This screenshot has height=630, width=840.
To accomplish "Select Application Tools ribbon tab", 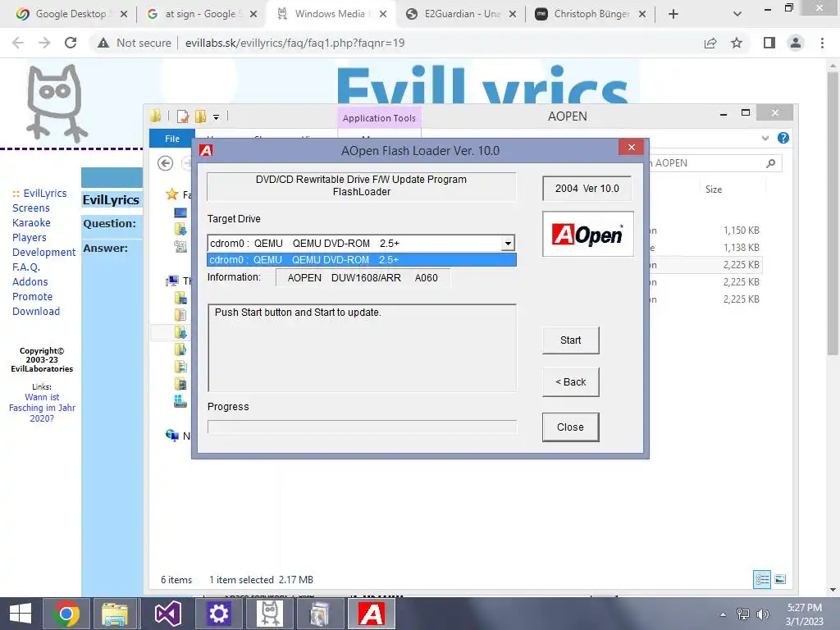I will click(379, 118).
